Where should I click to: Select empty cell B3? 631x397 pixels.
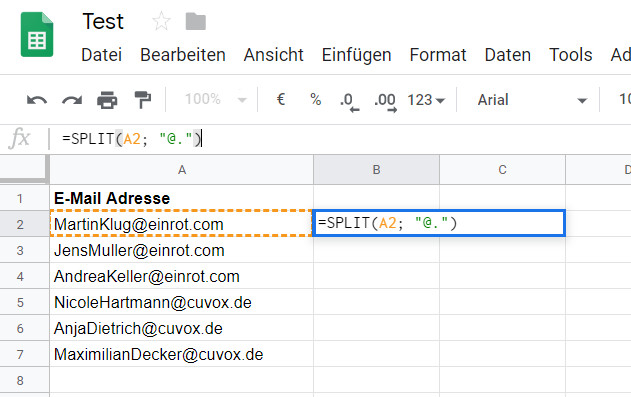pyautogui.click(x=376, y=250)
